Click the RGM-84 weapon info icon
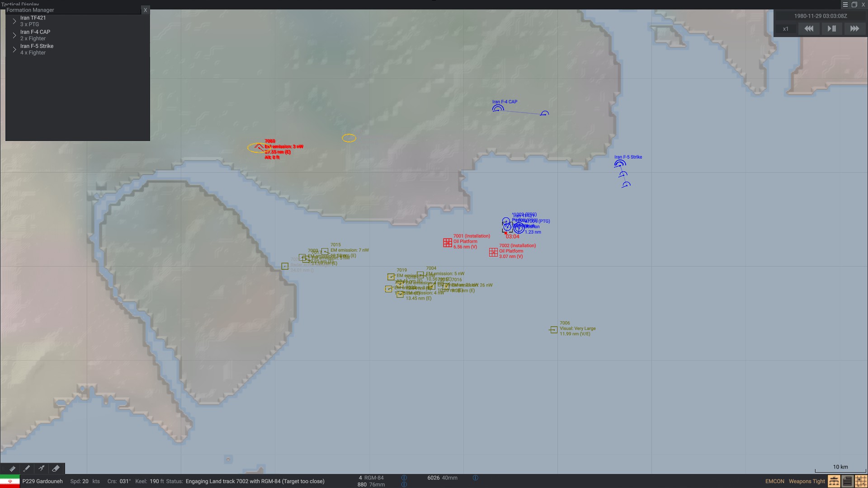868x488 pixels. click(x=404, y=478)
